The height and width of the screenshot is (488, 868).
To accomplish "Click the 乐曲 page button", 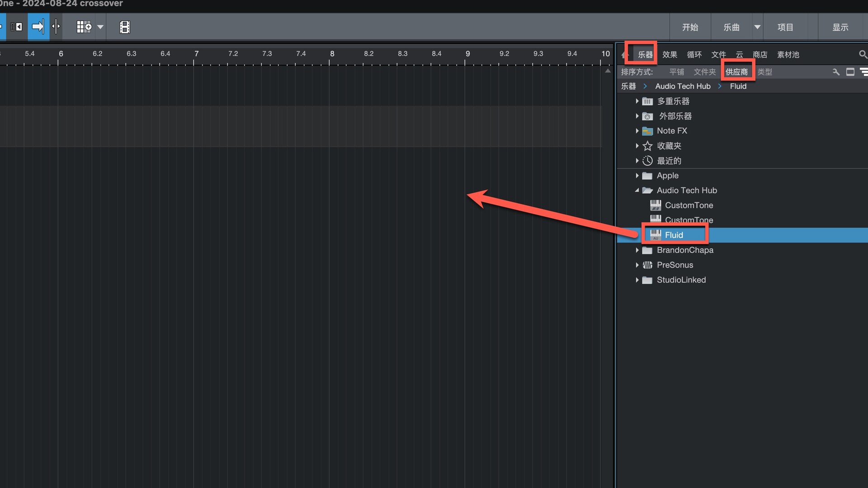I will [x=731, y=27].
